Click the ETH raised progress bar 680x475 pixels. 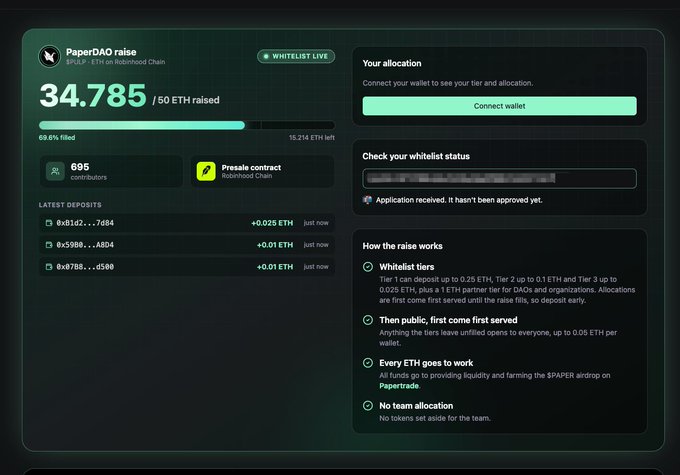[x=187, y=125]
